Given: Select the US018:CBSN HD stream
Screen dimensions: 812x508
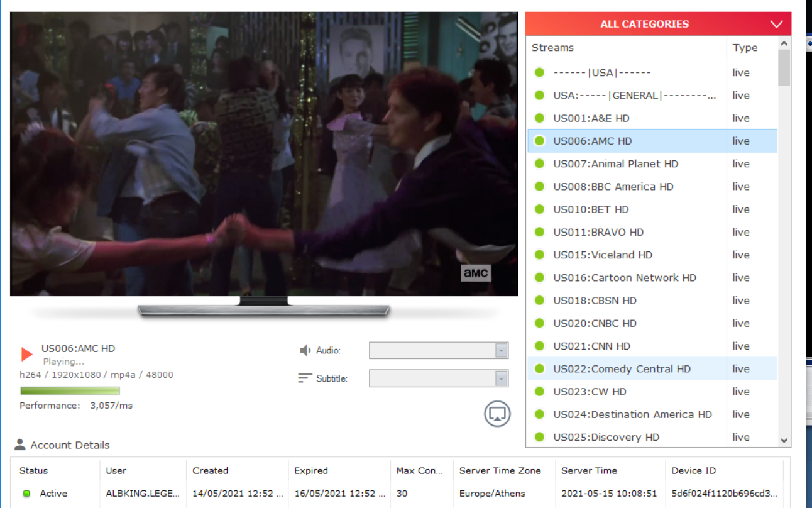Looking at the screenshot, I should (652, 301).
